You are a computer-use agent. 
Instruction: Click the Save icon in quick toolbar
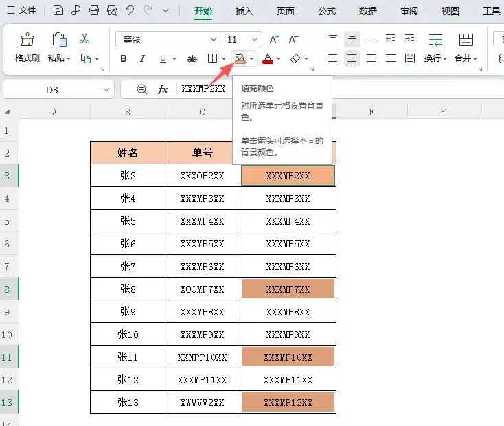pyautogui.click(x=58, y=10)
